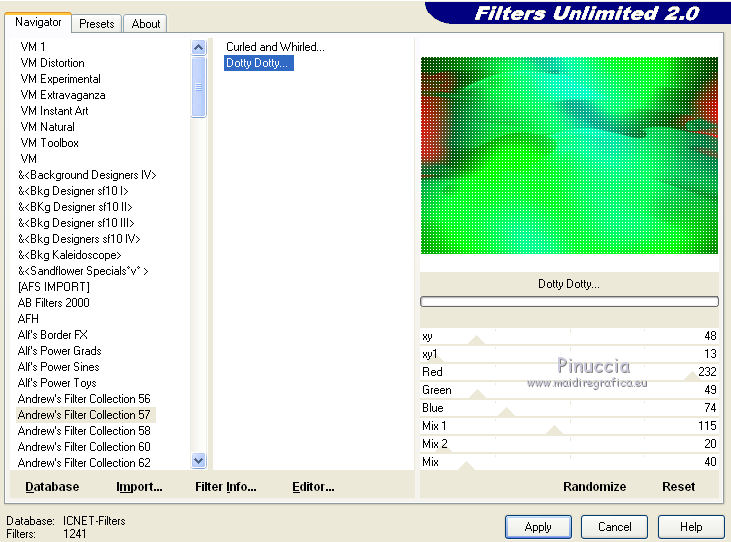Choose Sandflower Specials category

click(83, 271)
